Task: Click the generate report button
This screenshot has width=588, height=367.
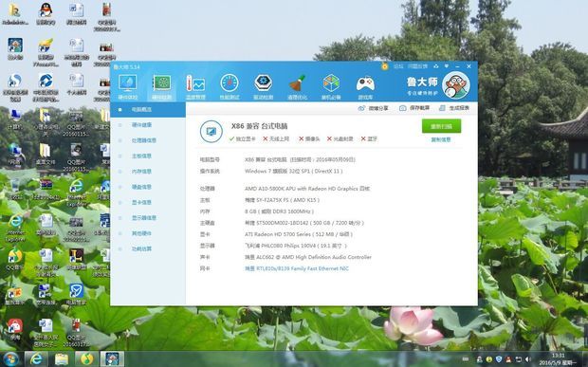Action: [x=454, y=108]
